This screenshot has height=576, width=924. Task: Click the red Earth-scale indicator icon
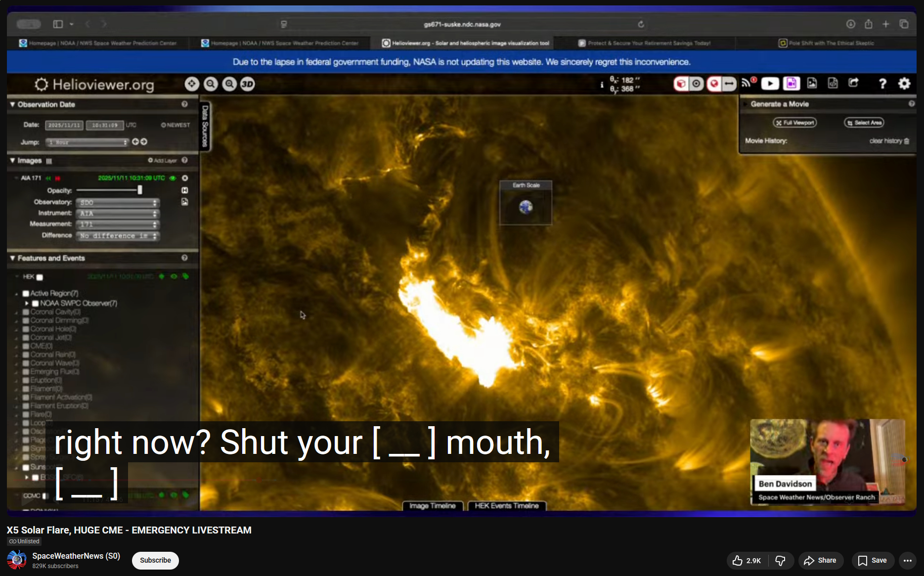tap(713, 84)
